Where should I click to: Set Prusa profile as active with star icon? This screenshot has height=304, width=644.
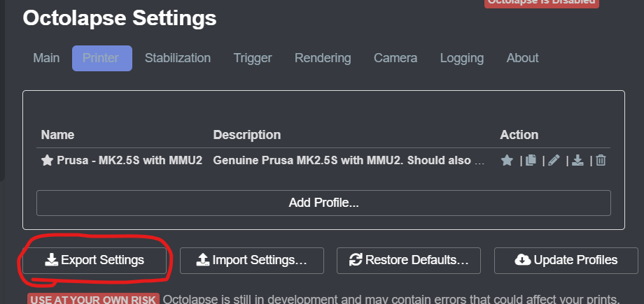click(x=507, y=161)
